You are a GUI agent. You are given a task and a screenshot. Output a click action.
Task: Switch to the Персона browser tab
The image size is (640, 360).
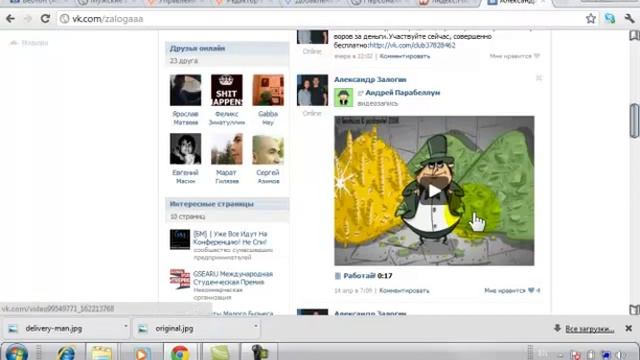click(380, 3)
